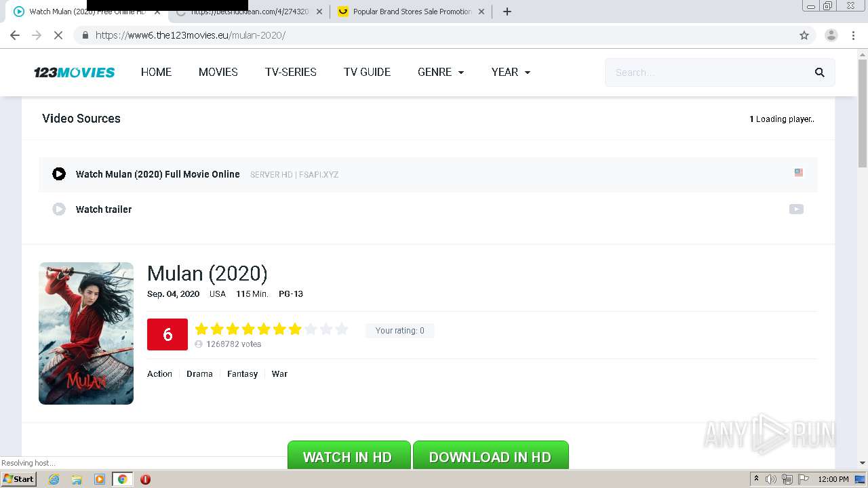Click the search magnifier icon
This screenshot has height=488, width=868.
[819, 73]
